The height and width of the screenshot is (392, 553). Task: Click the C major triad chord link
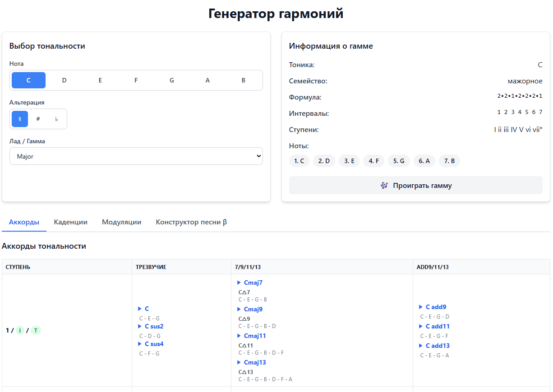click(147, 309)
